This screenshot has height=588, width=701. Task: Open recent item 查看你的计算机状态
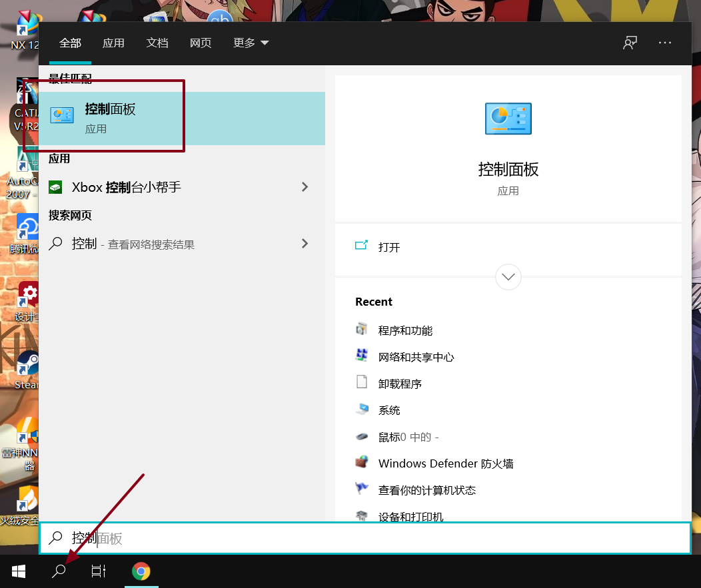(427, 490)
